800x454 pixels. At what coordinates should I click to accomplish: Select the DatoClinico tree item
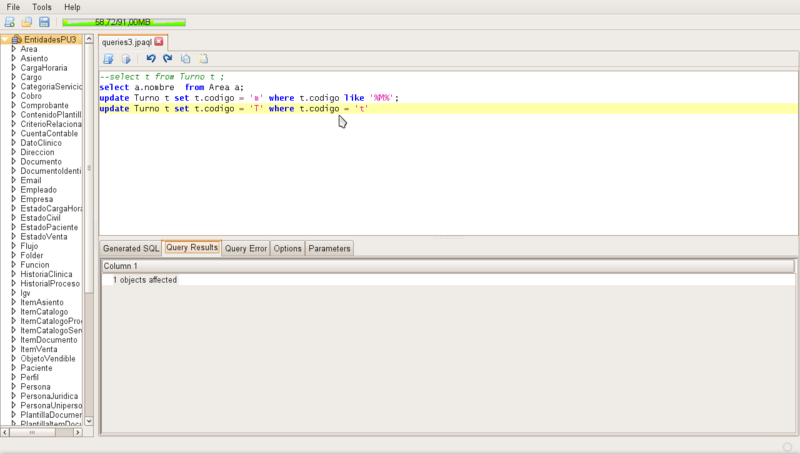41,143
